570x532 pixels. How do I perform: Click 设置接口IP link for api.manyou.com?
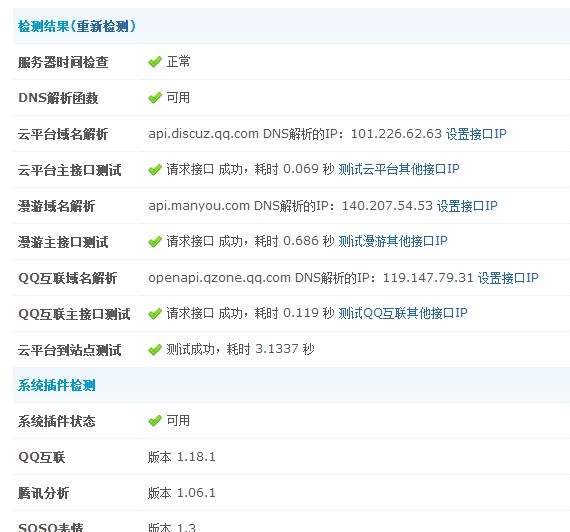coord(467,206)
